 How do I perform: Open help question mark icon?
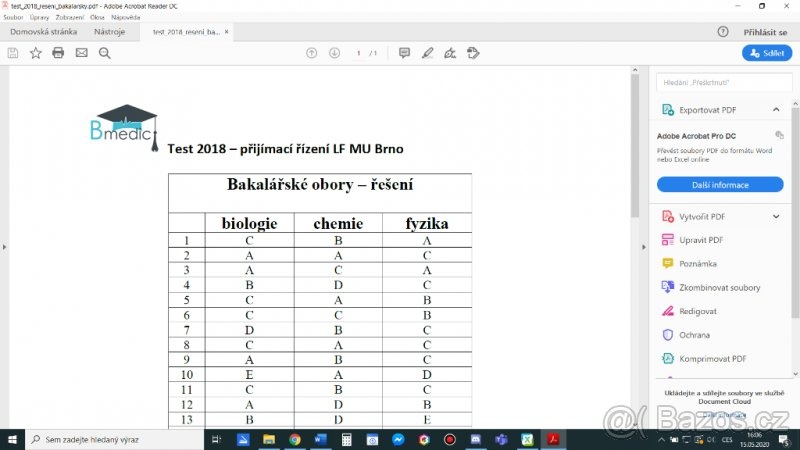tap(723, 32)
